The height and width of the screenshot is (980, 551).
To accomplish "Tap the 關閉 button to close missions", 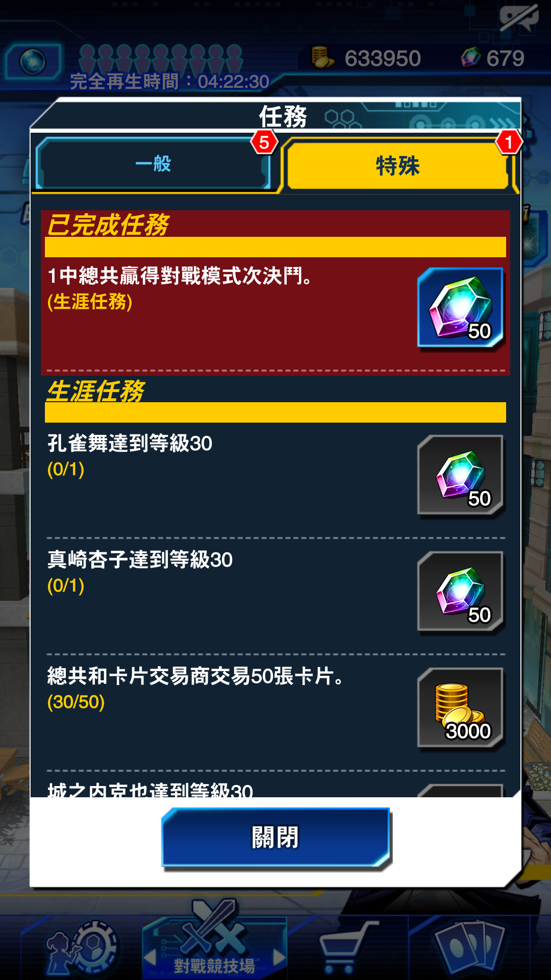I will click(276, 838).
